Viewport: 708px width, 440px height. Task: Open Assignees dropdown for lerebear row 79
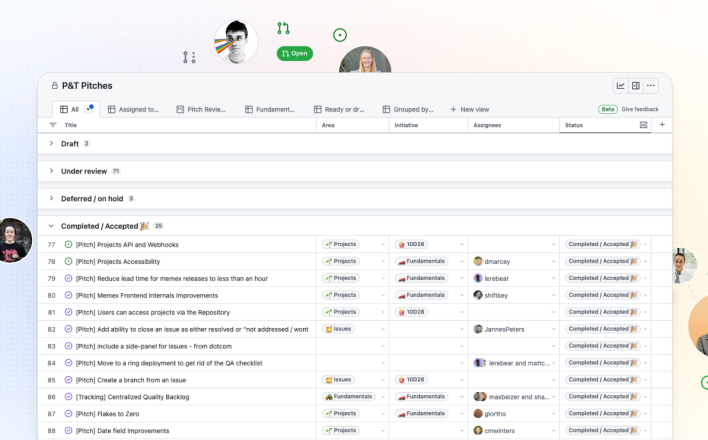553,278
